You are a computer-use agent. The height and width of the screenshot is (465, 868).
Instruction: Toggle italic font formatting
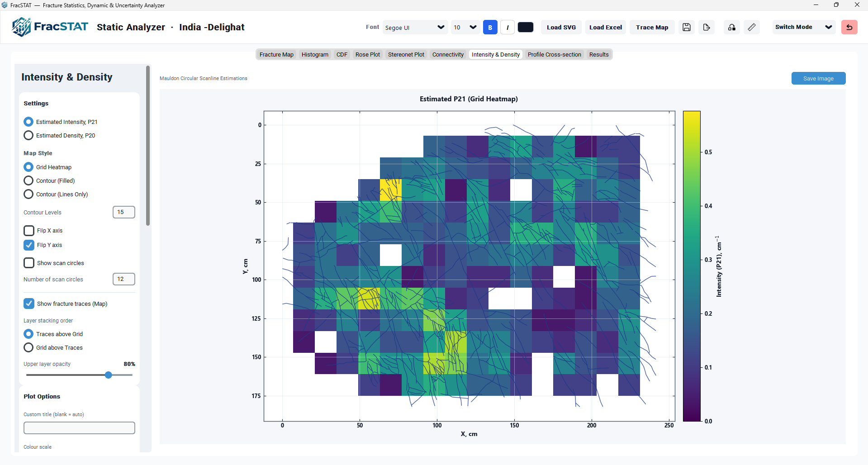click(508, 27)
